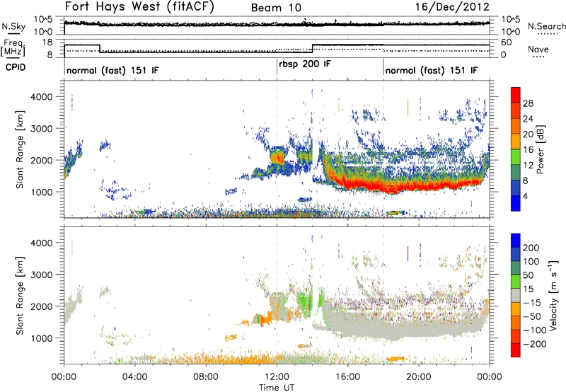Viewport: 566px width, 392px height.
Task: Click the "rbsp 200 IF" CPID label
Action: click(305, 64)
